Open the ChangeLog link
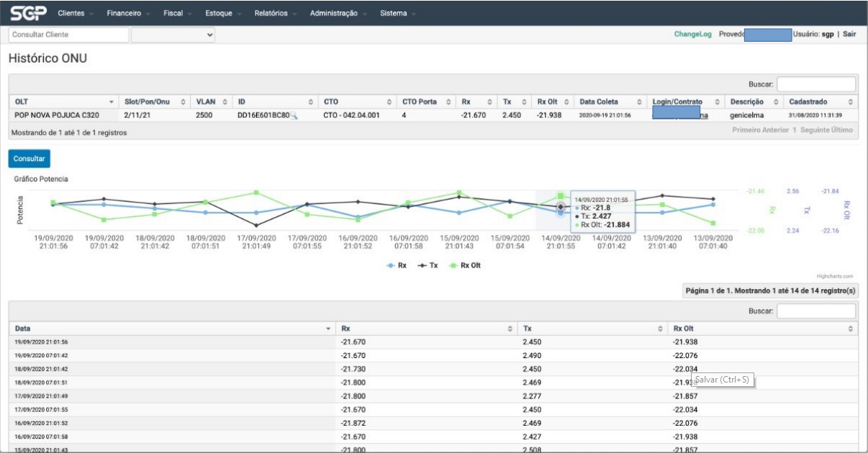The image size is (868, 453). point(692,34)
